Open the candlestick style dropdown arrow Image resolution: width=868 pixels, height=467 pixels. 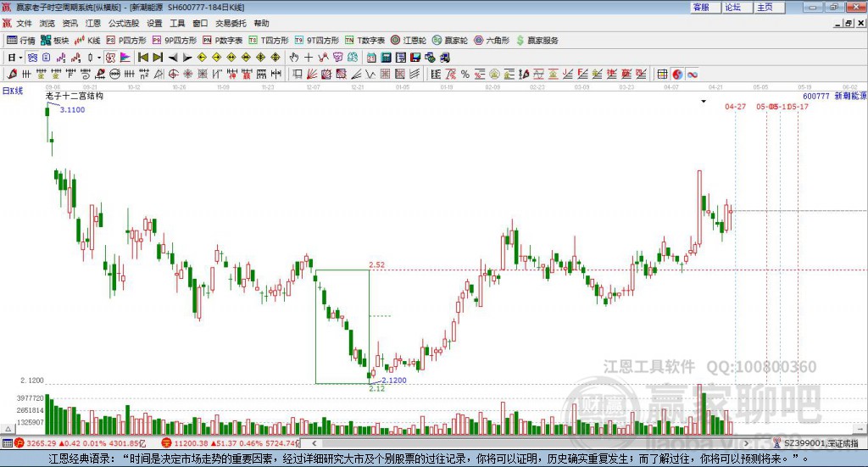(98, 58)
